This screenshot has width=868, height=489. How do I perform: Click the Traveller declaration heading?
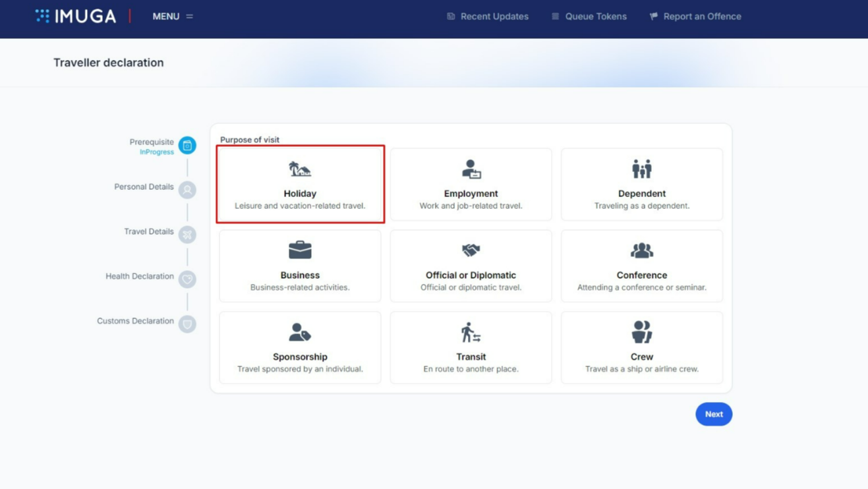[109, 63]
